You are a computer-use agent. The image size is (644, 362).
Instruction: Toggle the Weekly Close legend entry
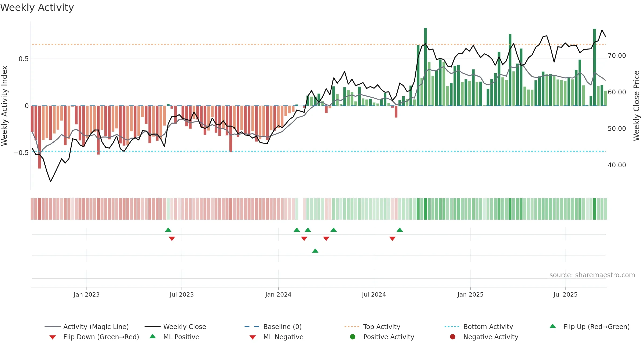coord(175,327)
